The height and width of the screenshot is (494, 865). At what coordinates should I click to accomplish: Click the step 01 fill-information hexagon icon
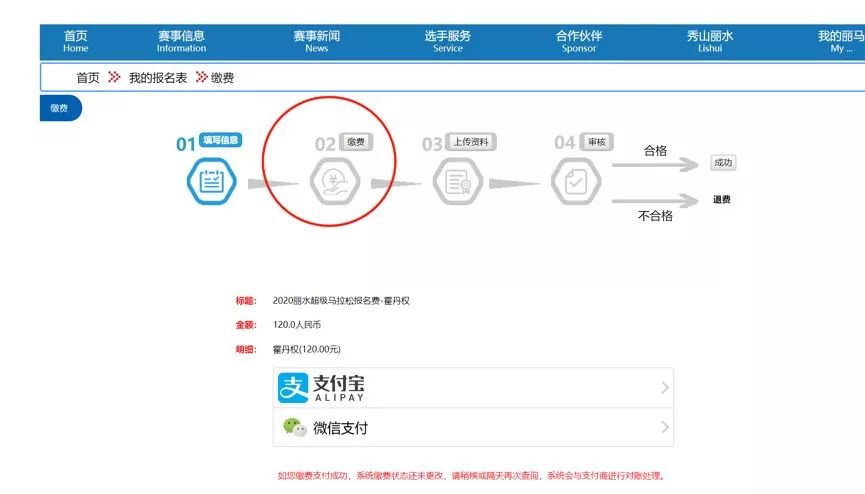point(211,182)
